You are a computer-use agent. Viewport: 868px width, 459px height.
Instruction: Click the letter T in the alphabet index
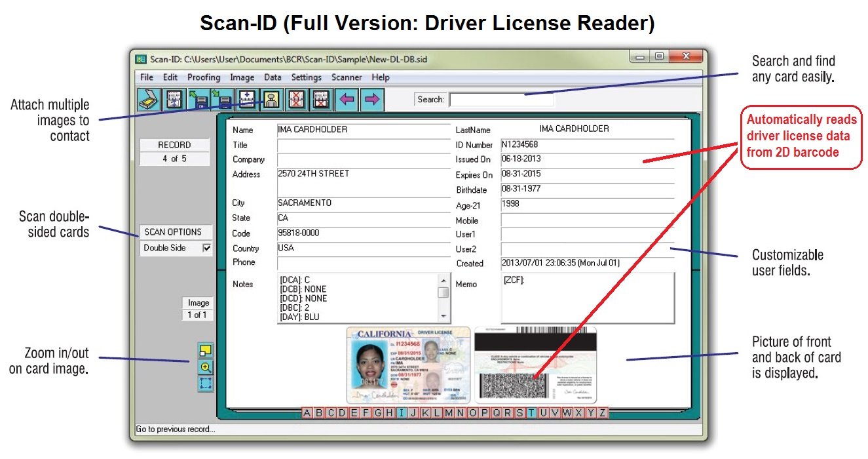coord(531,412)
